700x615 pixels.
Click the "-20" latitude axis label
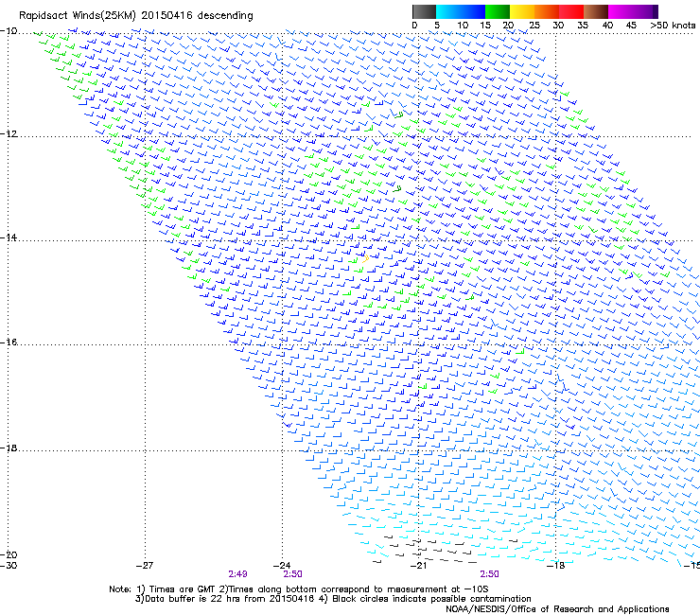coord(9,554)
